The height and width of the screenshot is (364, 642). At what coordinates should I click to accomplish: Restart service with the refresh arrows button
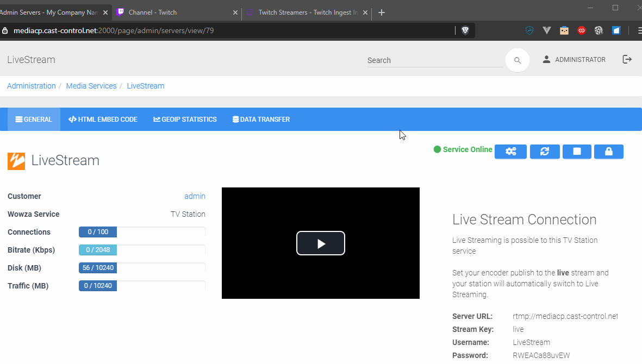pyautogui.click(x=545, y=152)
